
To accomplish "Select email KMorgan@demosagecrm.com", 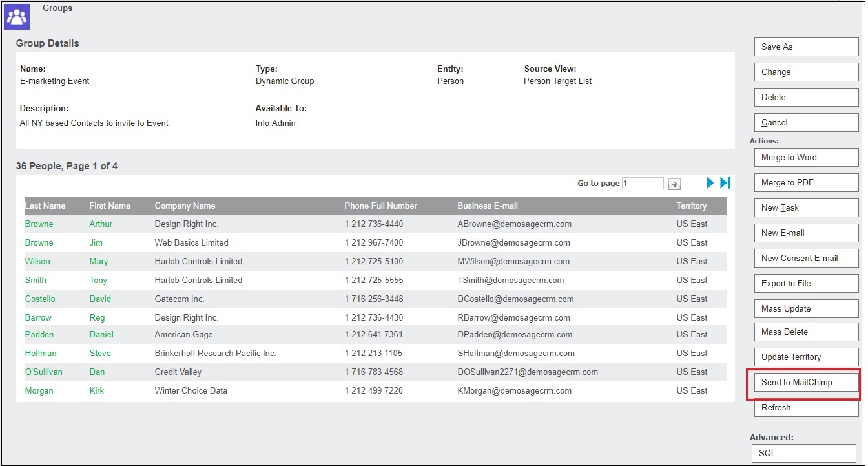I will [x=515, y=390].
